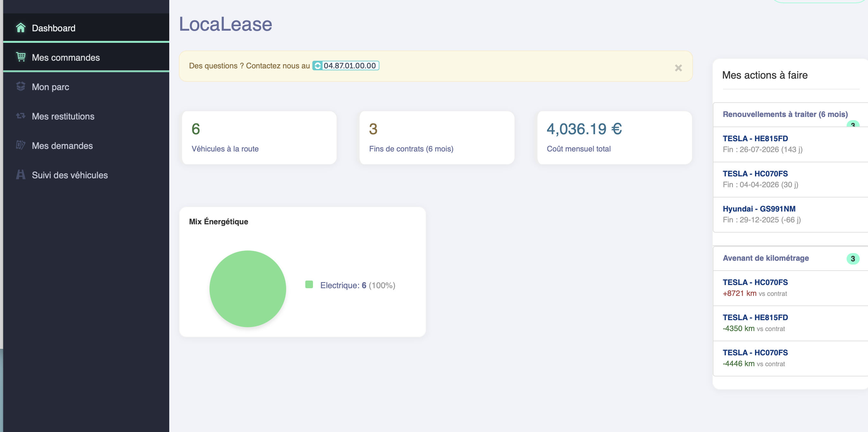Click the green pie chart

point(248,289)
